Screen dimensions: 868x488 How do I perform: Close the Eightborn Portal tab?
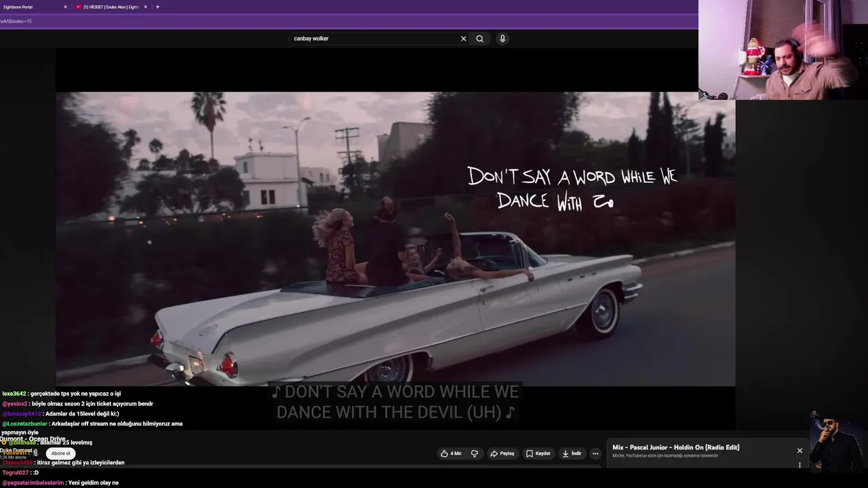click(66, 7)
